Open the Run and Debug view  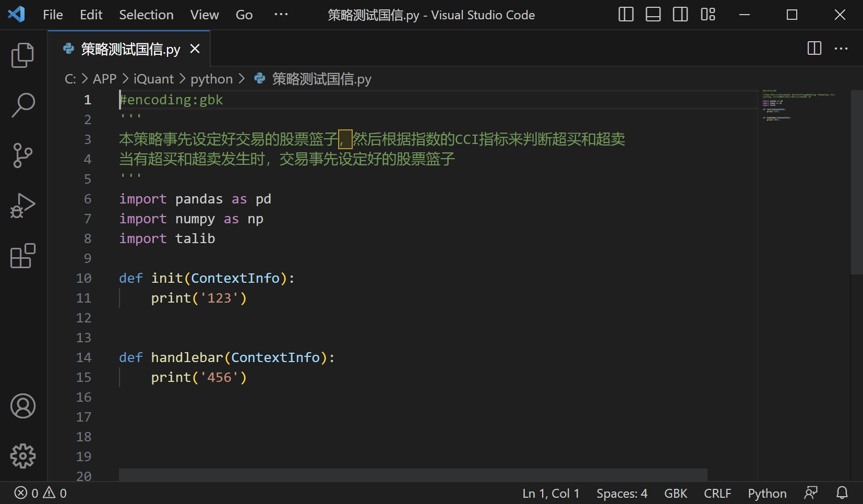[x=22, y=206]
